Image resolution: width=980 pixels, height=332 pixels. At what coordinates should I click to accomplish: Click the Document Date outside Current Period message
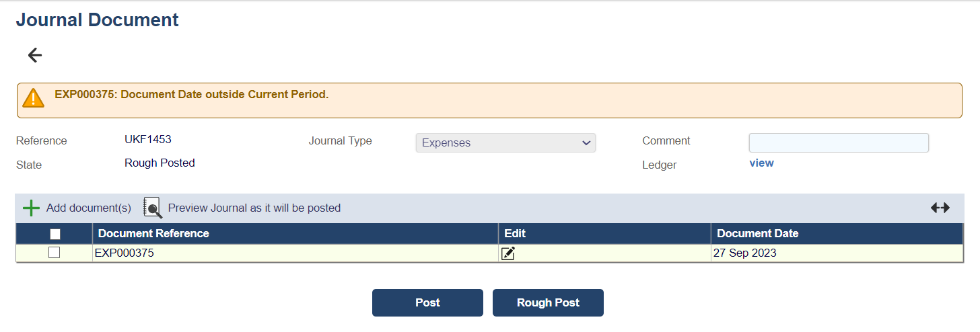(192, 94)
